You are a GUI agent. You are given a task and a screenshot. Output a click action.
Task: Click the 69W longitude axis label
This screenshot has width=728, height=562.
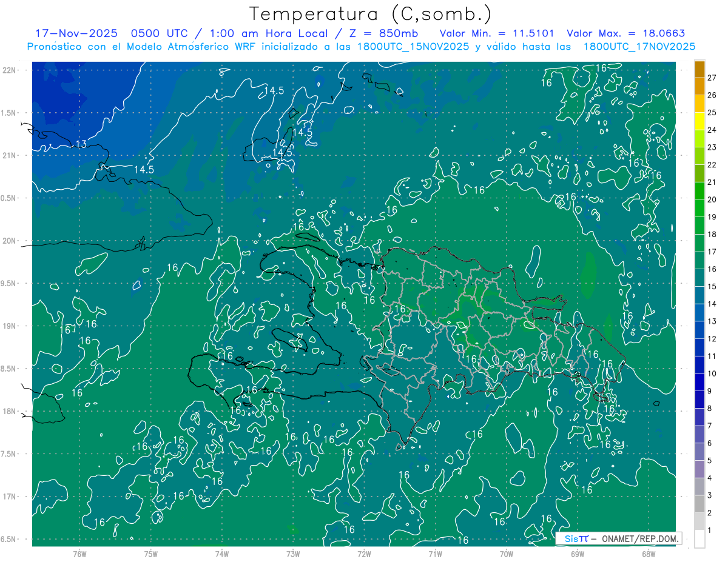tap(578, 554)
